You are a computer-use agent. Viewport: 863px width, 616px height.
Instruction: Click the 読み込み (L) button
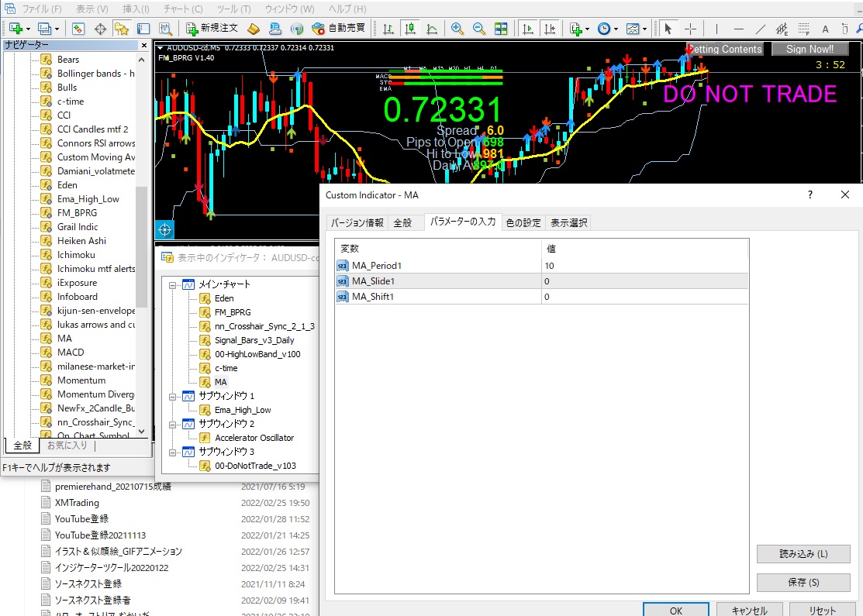(803, 554)
